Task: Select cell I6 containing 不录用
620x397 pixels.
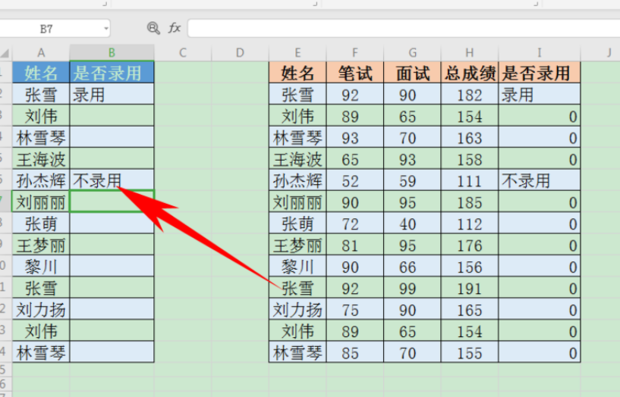Action: [539, 180]
